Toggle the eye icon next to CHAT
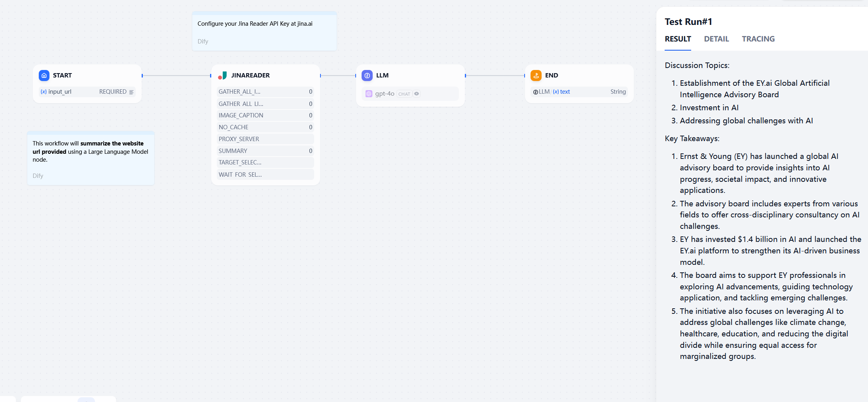Image resolution: width=868 pixels, height=402 pixels. (417, 94)
